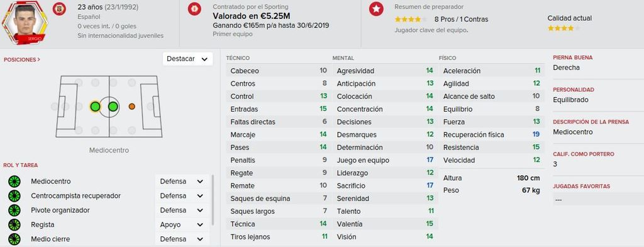The width and height of the screenshot is (644, 247).
Task: Click the coach report star icon
Action: click(x=376, y=9)
